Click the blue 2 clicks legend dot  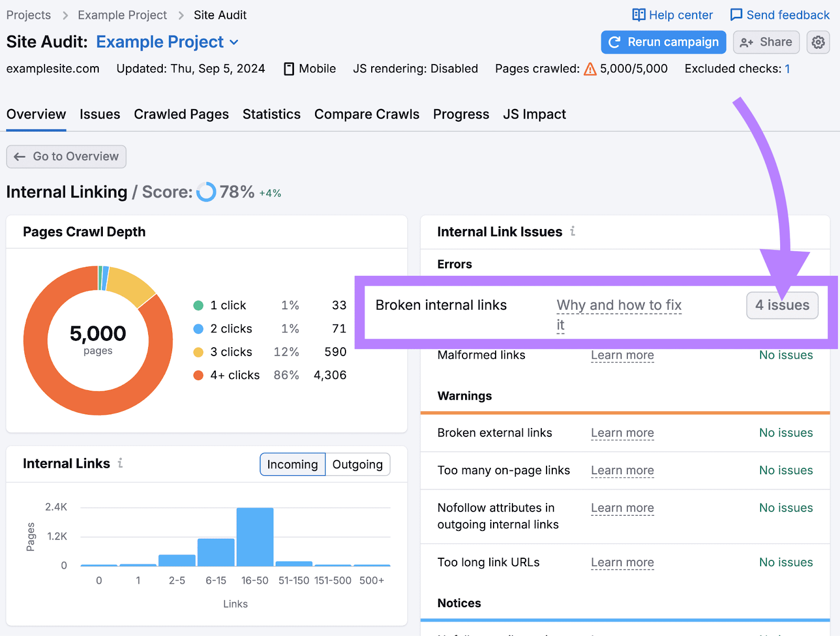198,329
